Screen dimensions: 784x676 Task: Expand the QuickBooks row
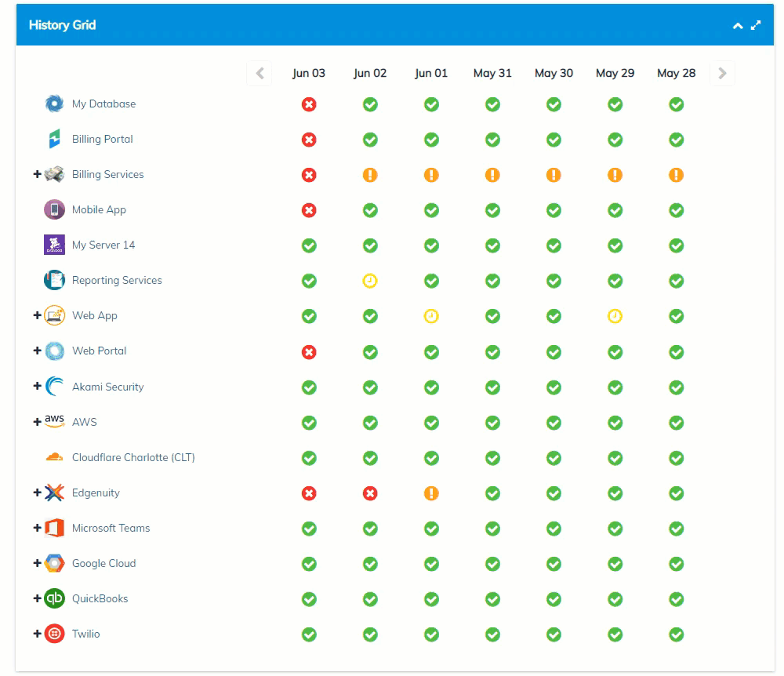pos(37,598)
